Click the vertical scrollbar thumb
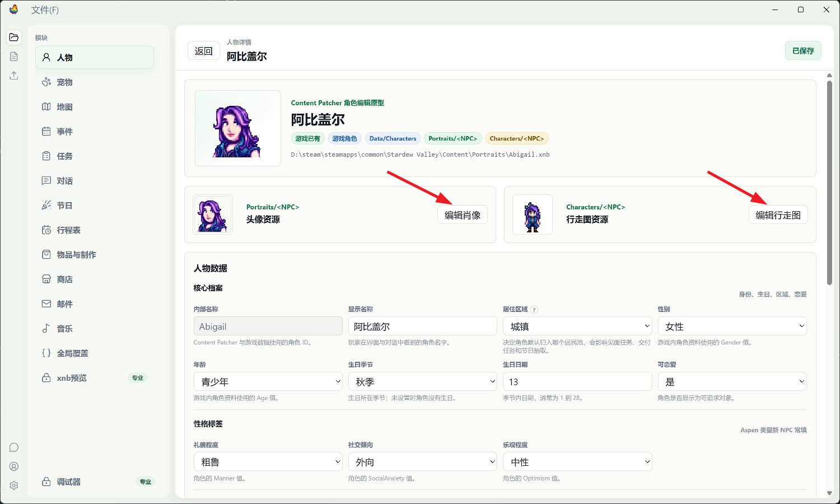The width and height of the screenshot is (840, 504). [x=829, y=183]
